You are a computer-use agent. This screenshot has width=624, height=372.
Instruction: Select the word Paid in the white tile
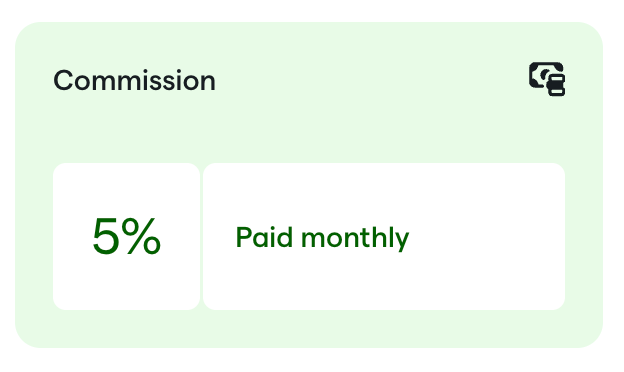click(264, 237)
